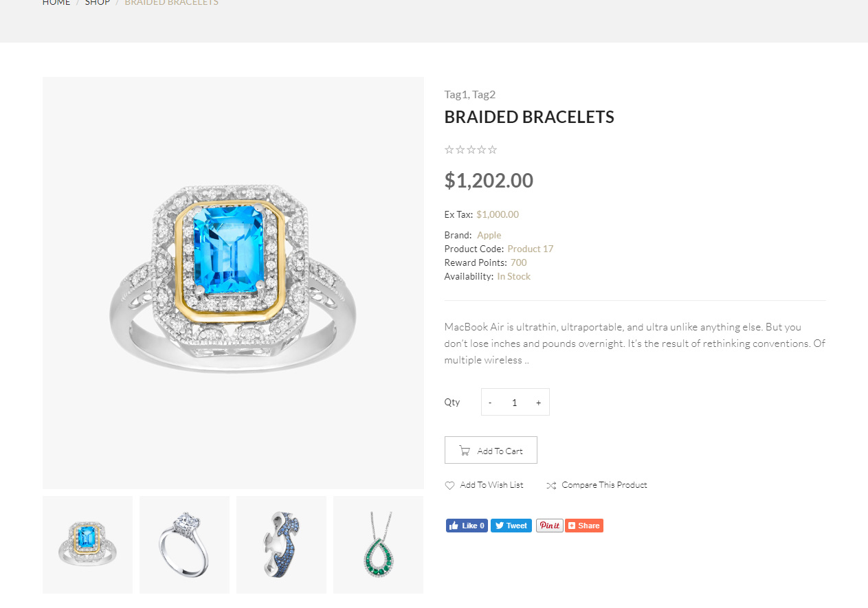Click the wish list heart icon
This screenshot has width=868, height=608.
[449, 486]
